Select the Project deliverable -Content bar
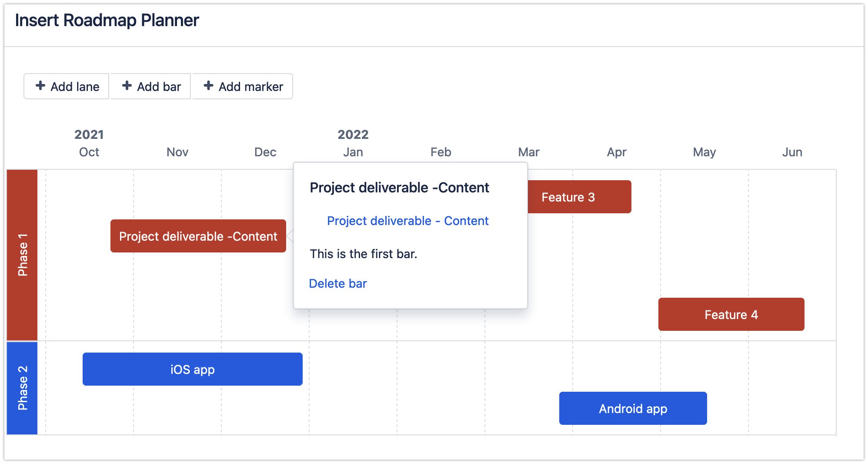The height and width of the screenshot is (464, 868). (198, 236)
